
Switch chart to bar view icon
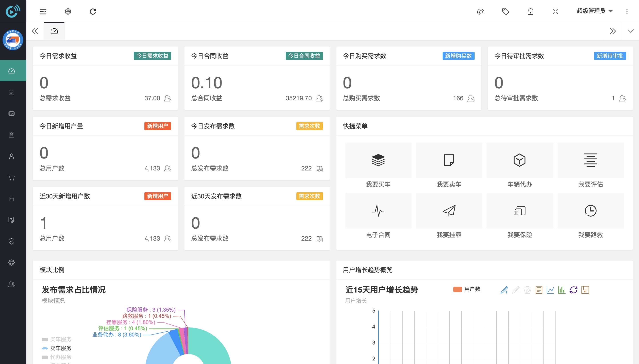click(x=562, y=290)
